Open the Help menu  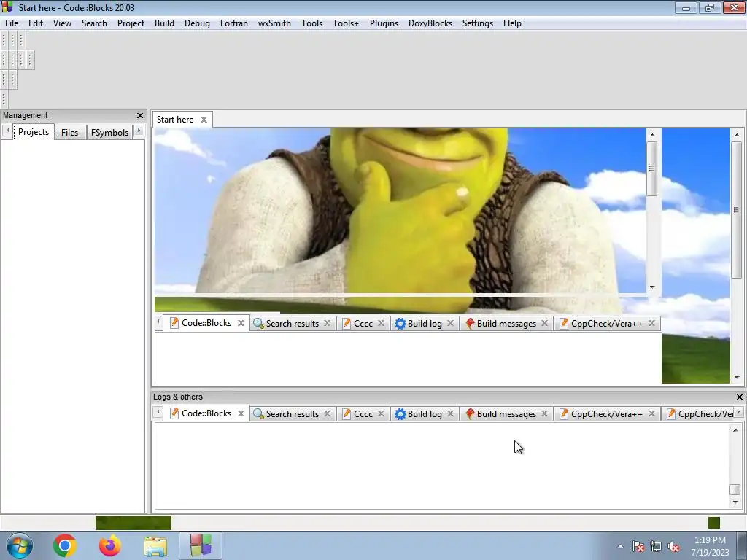click(x=512, y=23)
